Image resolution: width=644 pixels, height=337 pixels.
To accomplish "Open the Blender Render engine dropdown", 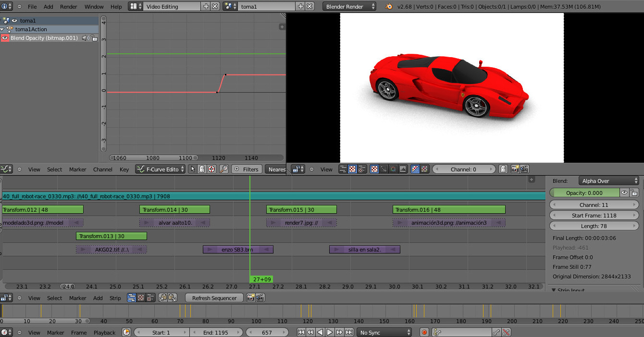I will coord(349,7).
